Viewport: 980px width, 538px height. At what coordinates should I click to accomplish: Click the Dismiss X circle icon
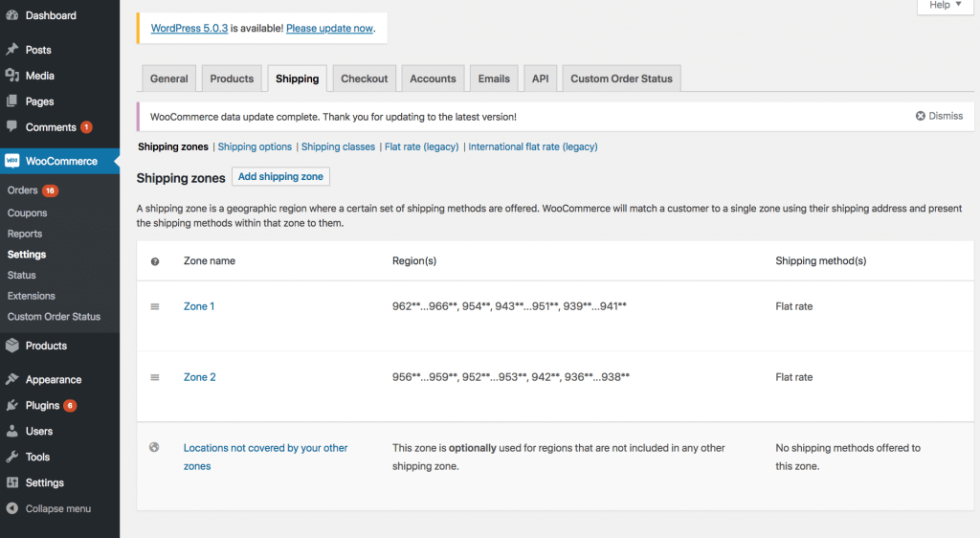[x=920, y=116]
